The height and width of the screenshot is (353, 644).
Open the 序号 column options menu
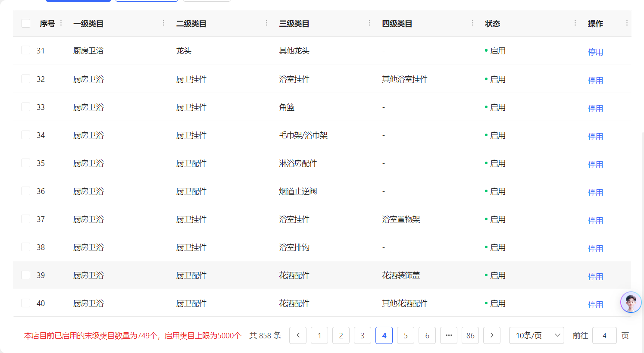tap(61, 23)
